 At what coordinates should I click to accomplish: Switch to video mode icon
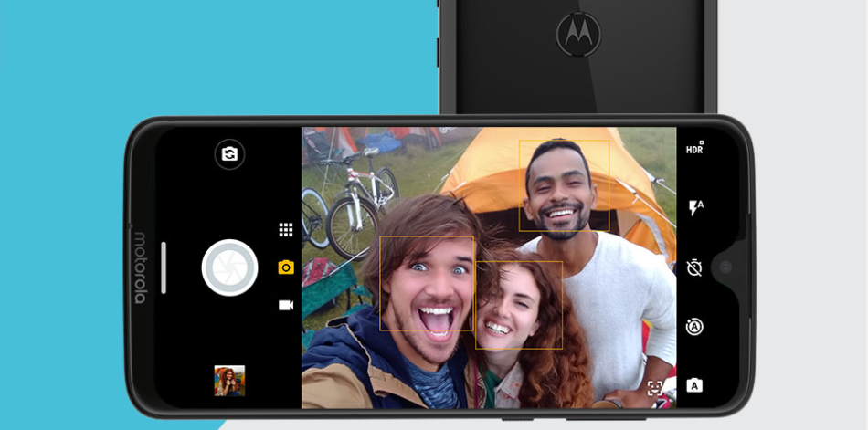coord(286,306)
